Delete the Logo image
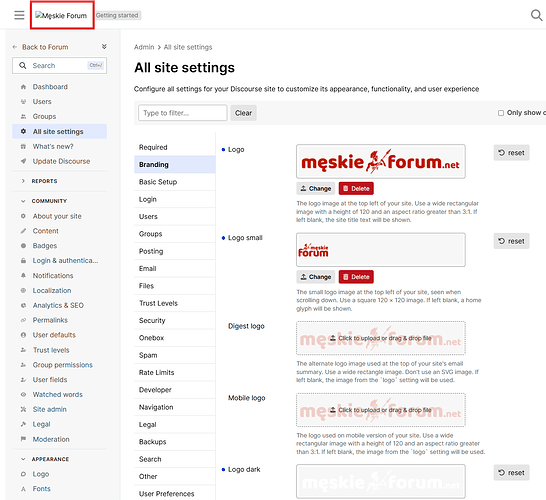Image resolution: width=546 pixels, height=500 pixels. click(x=356, y=188)
